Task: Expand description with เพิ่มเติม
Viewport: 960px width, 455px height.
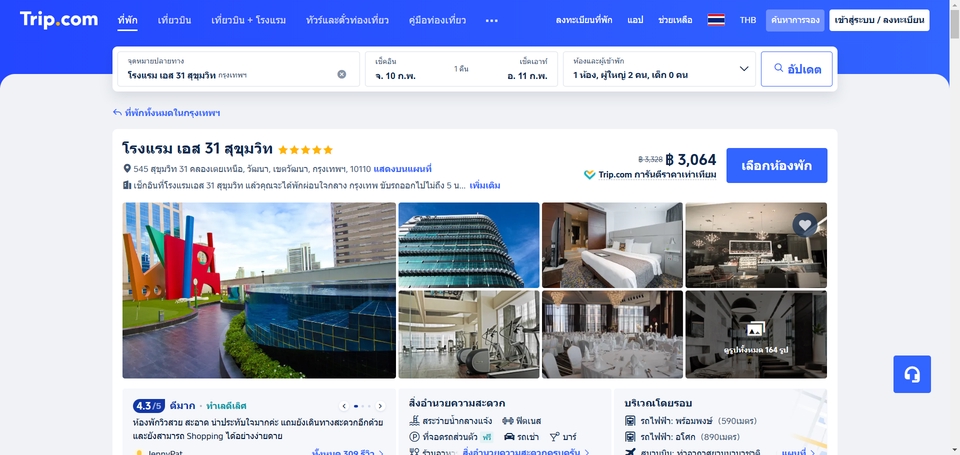Action: pos(484,185)
